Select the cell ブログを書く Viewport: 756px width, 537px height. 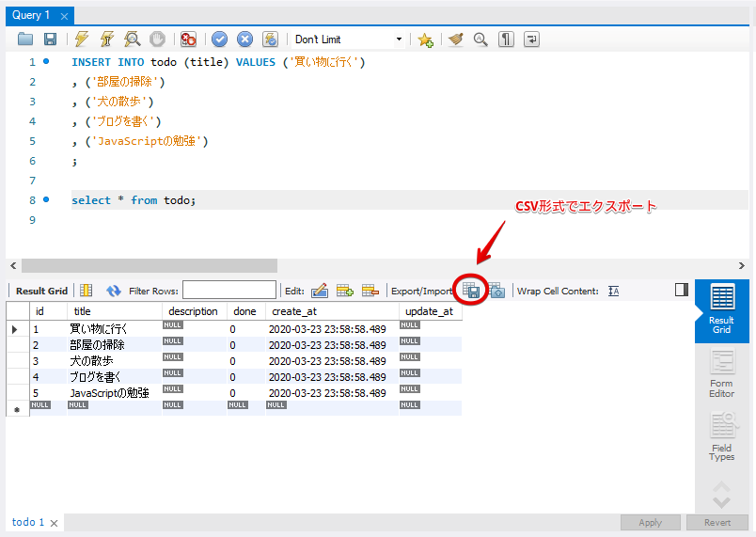pyautogui.click(x=115, y=376)
